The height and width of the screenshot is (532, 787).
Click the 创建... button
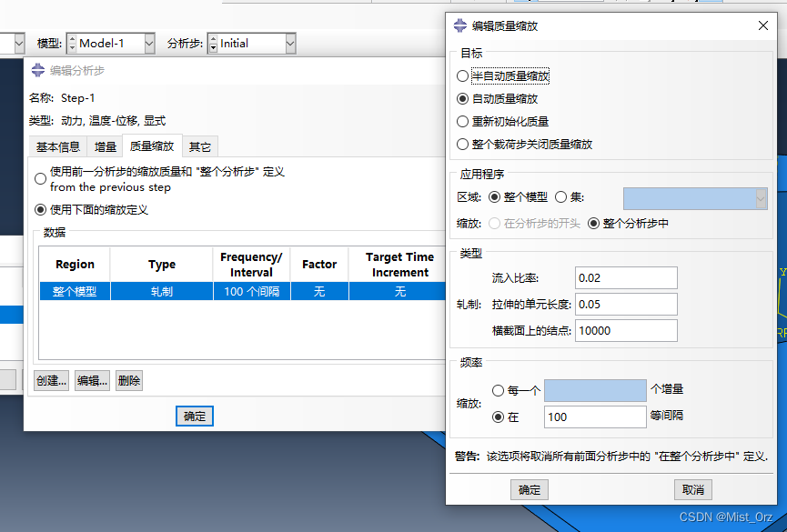pos(51,381)
